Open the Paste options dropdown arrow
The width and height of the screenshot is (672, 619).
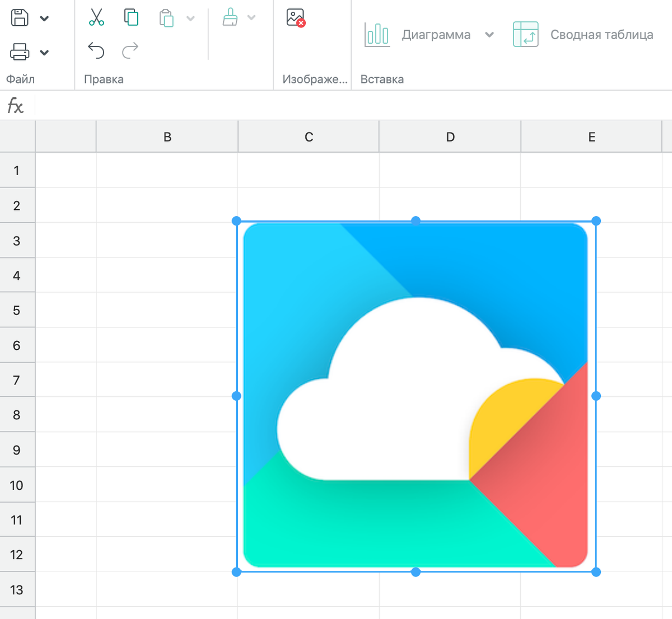pos(190,18)
